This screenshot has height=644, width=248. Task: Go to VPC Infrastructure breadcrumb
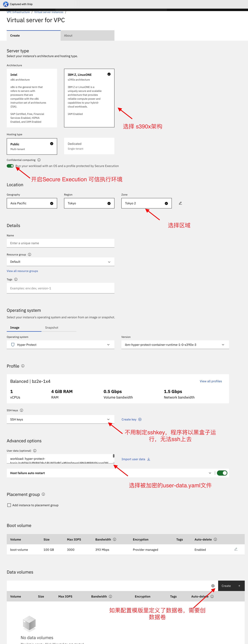pos(18,12)
